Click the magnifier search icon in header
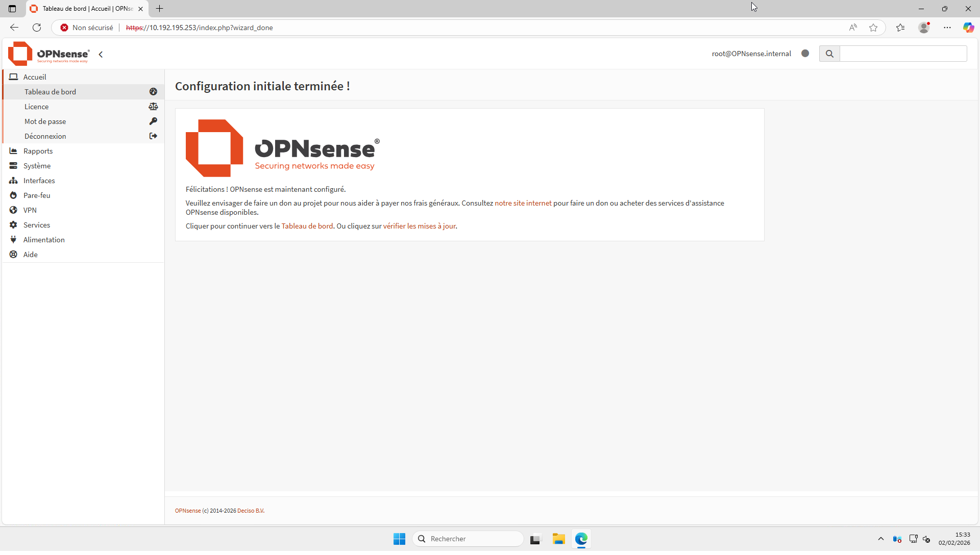Image resolution: width=980 pixels, height=555 pixels. click(x=829, y=54)
